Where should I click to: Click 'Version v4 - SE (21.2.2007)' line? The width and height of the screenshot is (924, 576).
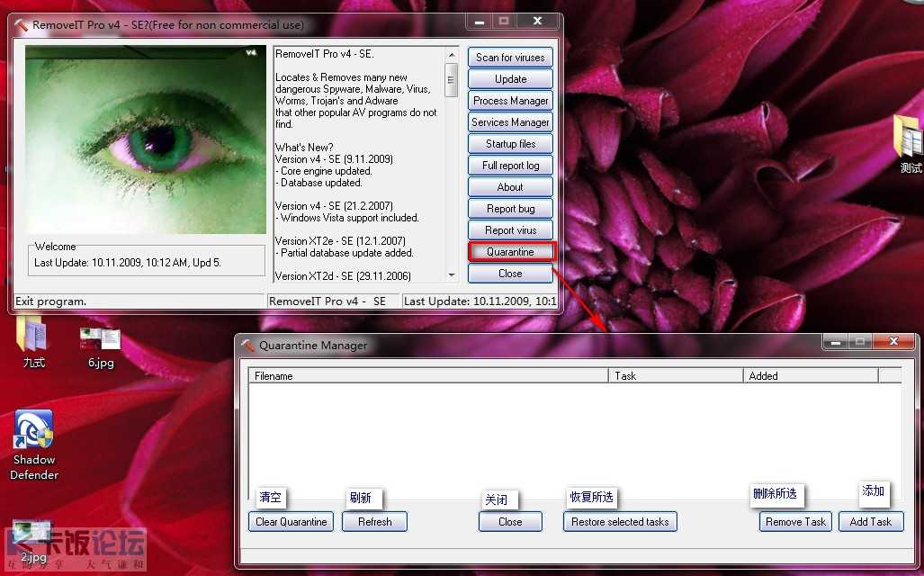pos(334,206)
